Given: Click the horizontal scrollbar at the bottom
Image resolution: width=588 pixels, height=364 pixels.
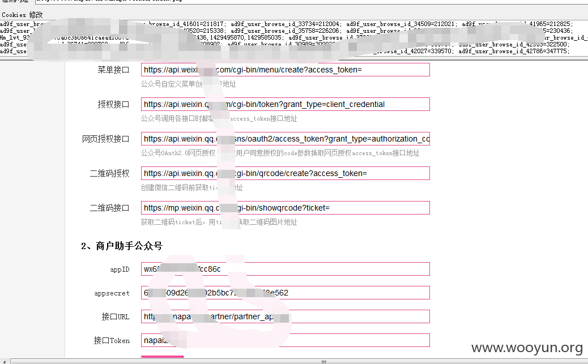Looking at the screenshot, I should [298, 361].
